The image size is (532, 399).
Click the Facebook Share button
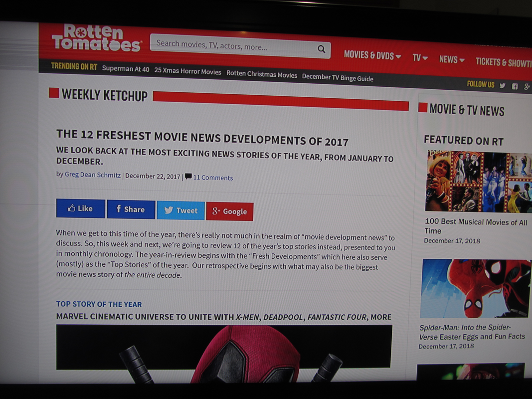tap(131, 209)
